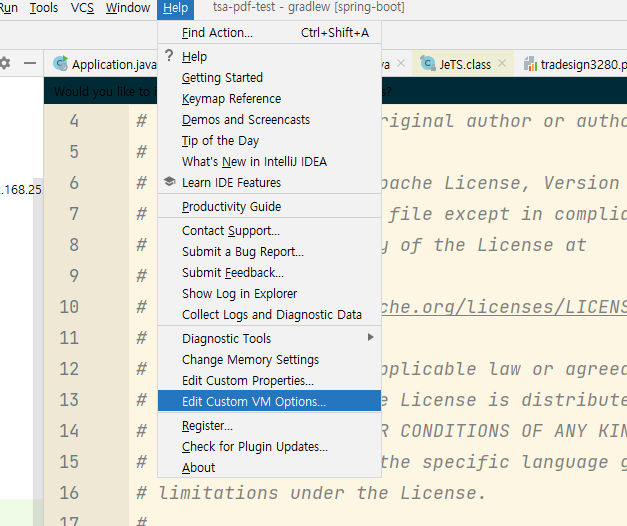The width and height of the screenshot is (627, 526).
Task: Switch to JeTS.class tab
Action: click(465, 64)
